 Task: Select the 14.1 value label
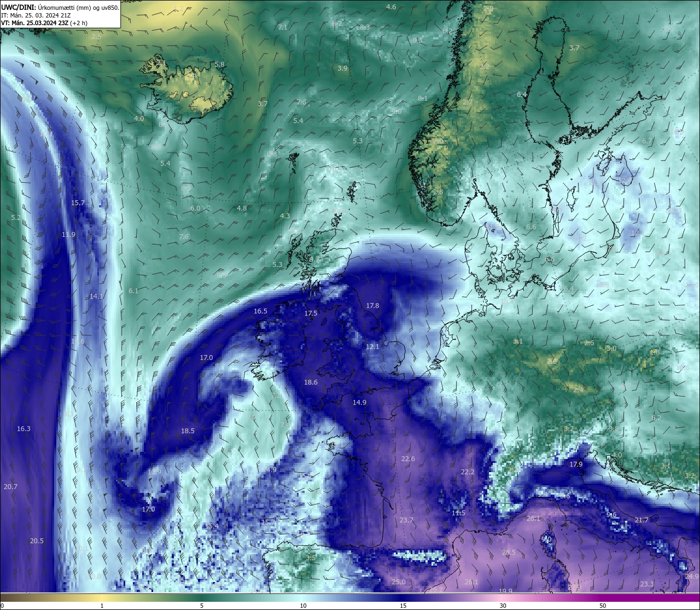(96, 296)
